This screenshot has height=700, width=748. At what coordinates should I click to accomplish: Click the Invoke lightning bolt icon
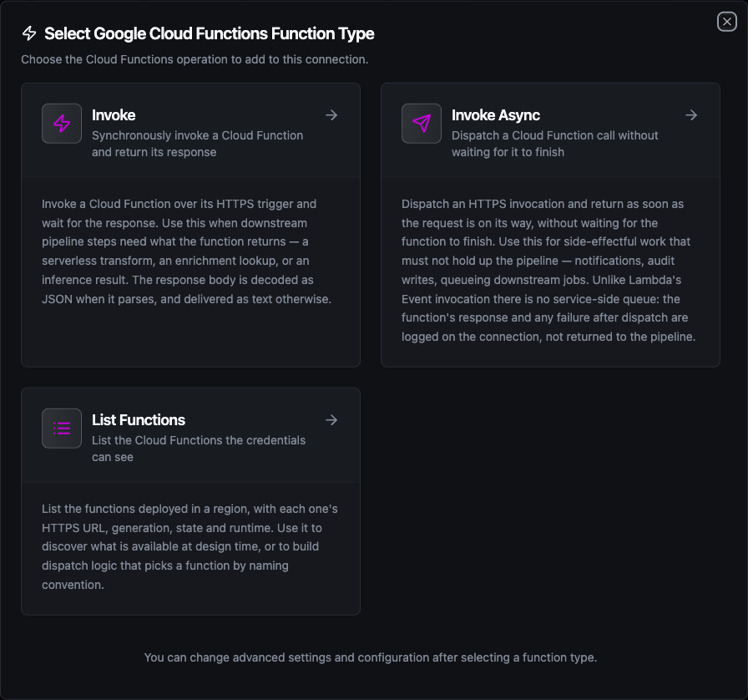[62, 124]
